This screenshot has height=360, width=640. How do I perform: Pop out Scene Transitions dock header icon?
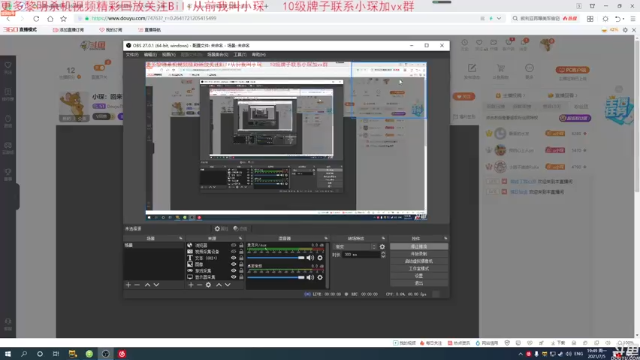(x=383, y=238)
